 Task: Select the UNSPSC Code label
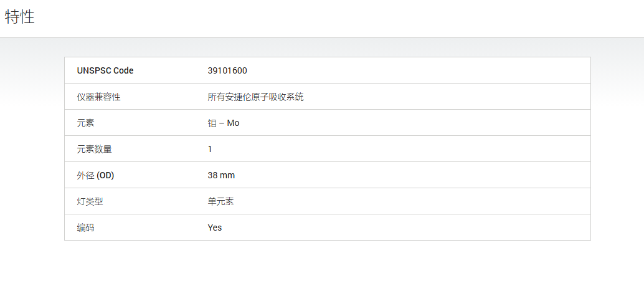click(105, 71)
